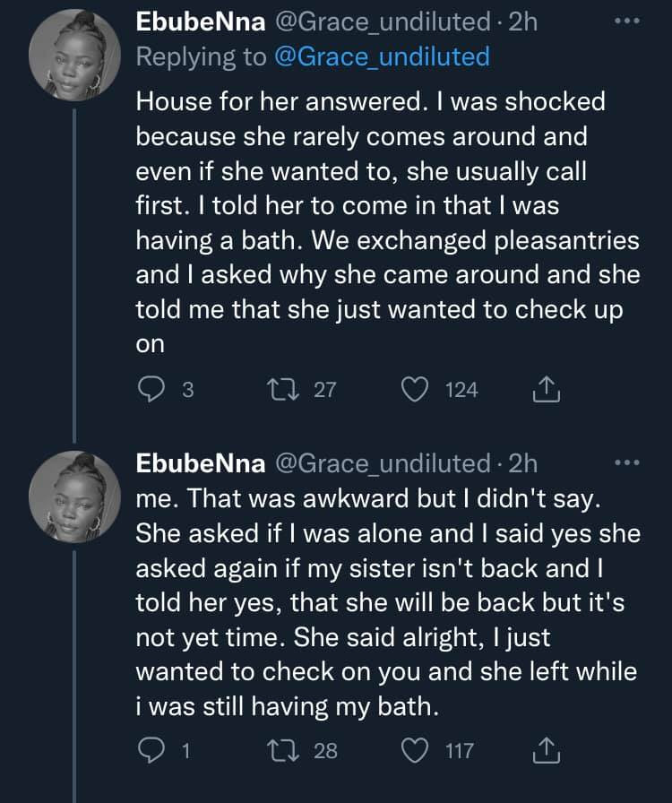
Task: Like the second tweet with 117 likes
Action: coord(415,749)
